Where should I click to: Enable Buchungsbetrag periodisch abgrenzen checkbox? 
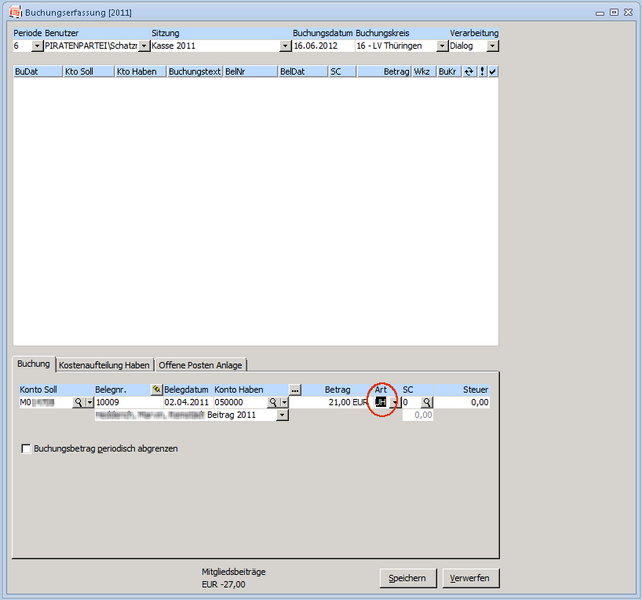pos(26,449)
